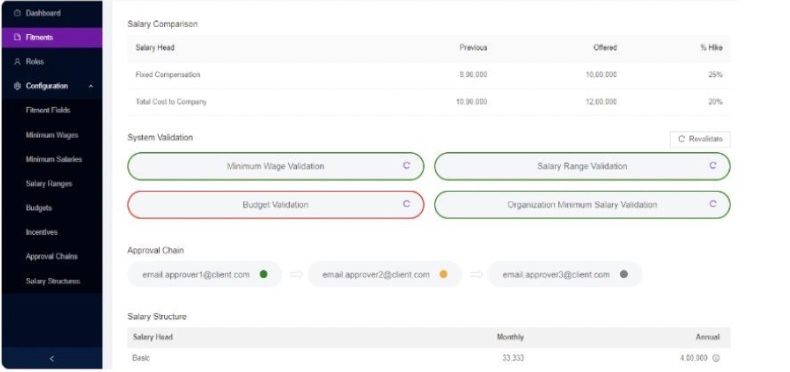Click the Fixed Compensation row label

click(x=168, y=75)
